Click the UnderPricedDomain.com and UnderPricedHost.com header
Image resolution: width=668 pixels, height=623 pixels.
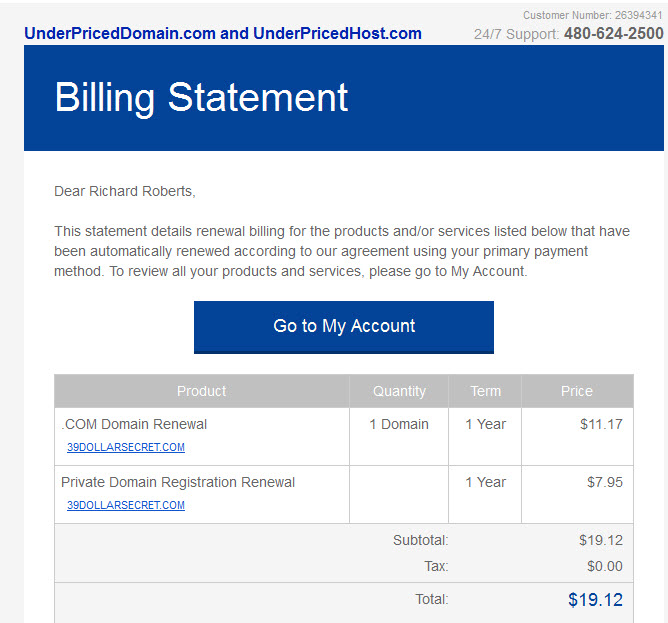point(223,33)
